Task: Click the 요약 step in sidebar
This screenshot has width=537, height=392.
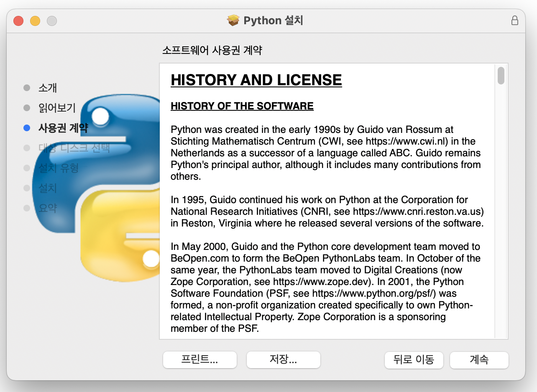Action: (x=48, y=208)
